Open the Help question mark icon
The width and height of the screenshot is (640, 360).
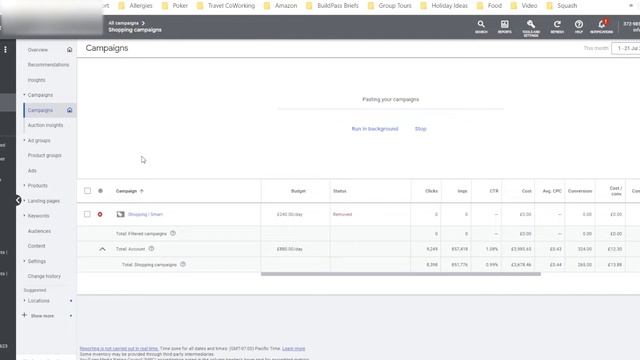point(579,27)
